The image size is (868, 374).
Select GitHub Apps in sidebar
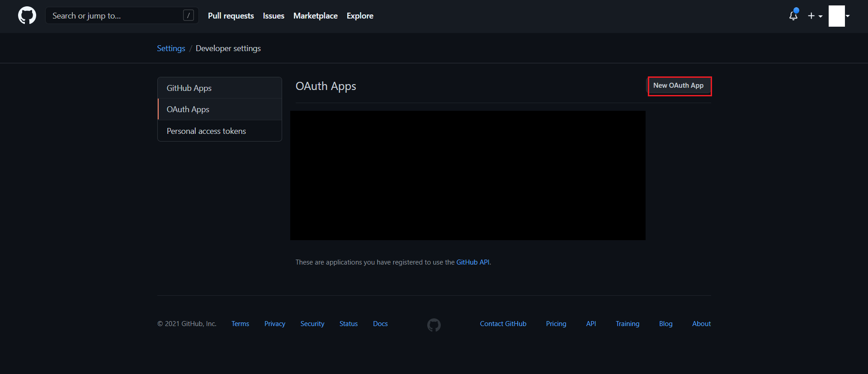[220, 88]
